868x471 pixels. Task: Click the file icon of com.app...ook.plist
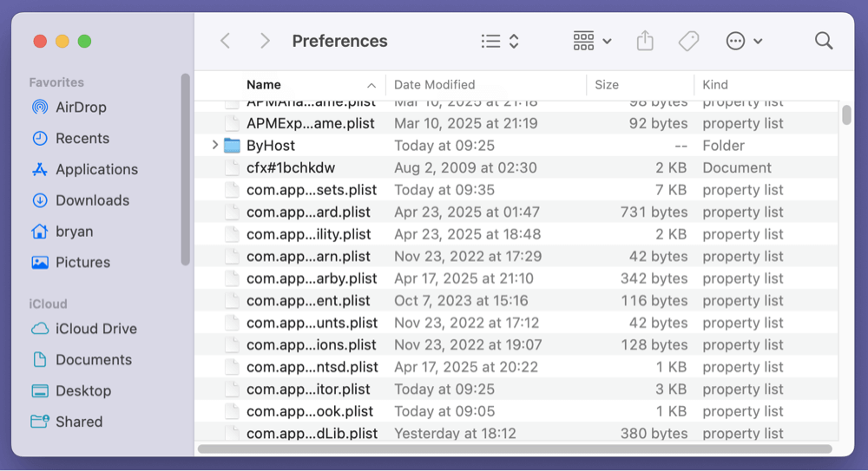point(232,411)
